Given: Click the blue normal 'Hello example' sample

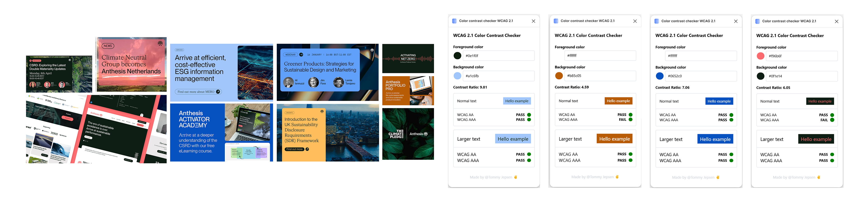Looking at the screenshot, I should click(719, 101).
